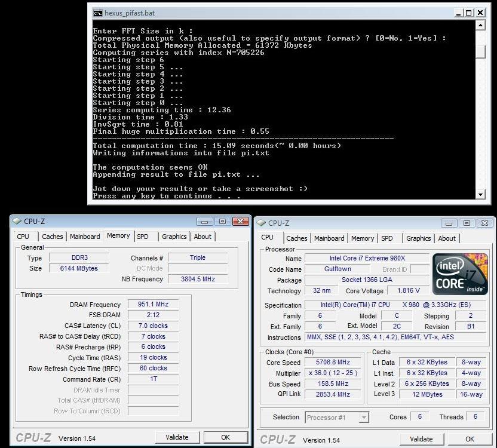This screenshot has height=448, width=497.
Task: Click the console scrollbar down arrow
Action: coord(480,195)
